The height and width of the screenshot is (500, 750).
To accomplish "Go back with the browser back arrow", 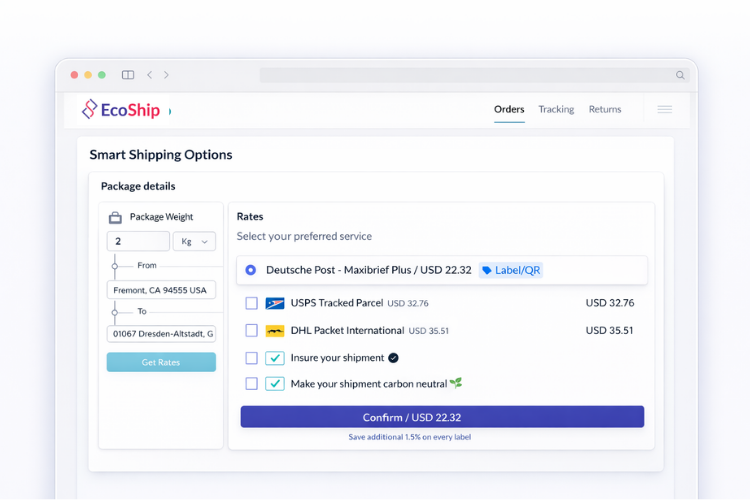I will pos(150,75).
